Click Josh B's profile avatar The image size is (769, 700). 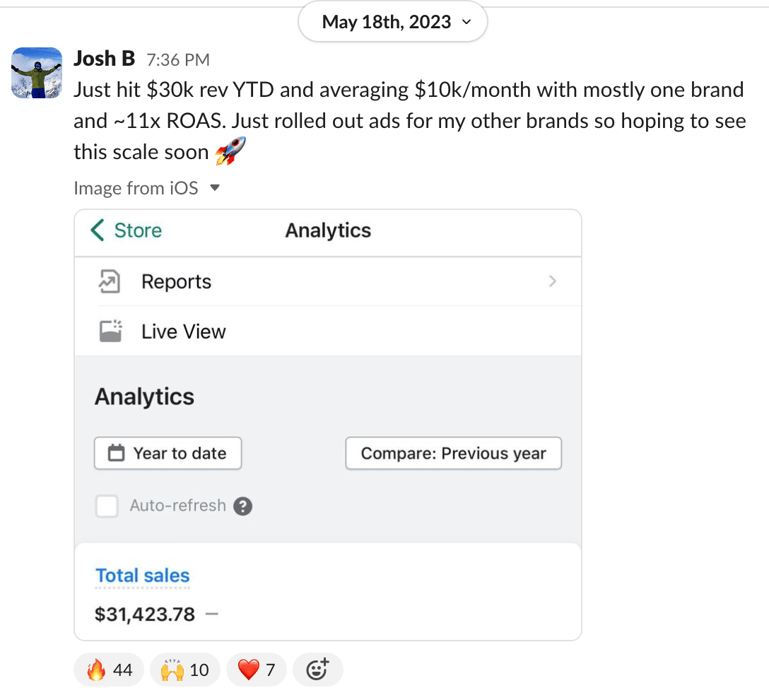click(37, 73)
